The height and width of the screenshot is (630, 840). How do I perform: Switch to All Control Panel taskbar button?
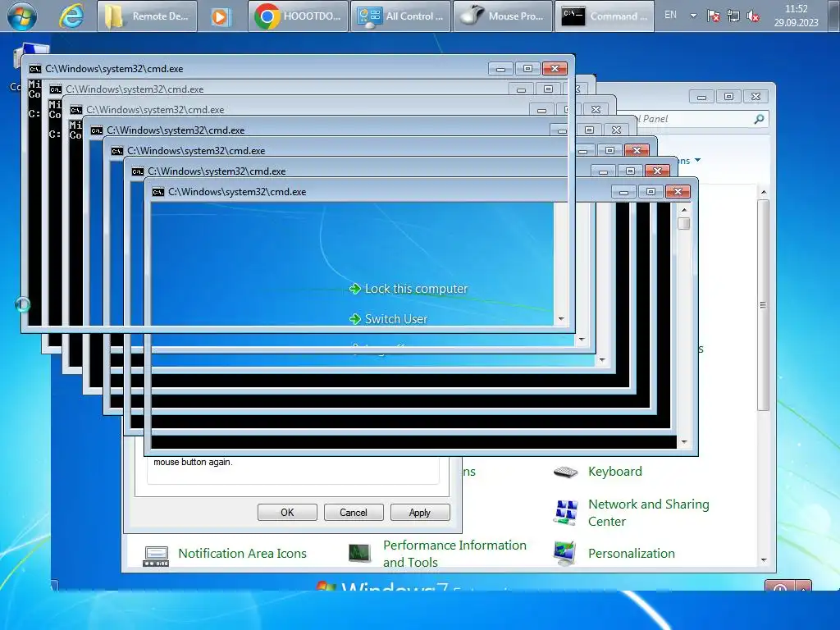pyautogui.click(x=400, y=16)
